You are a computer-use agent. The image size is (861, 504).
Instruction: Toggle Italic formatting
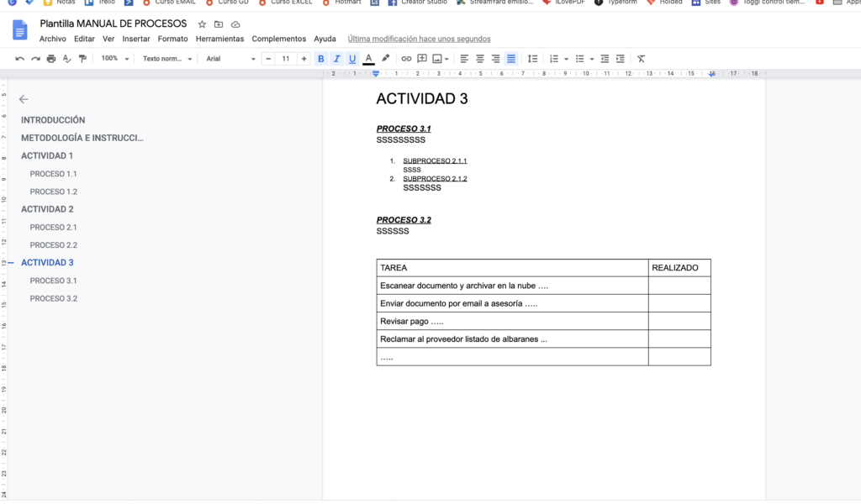336,59
